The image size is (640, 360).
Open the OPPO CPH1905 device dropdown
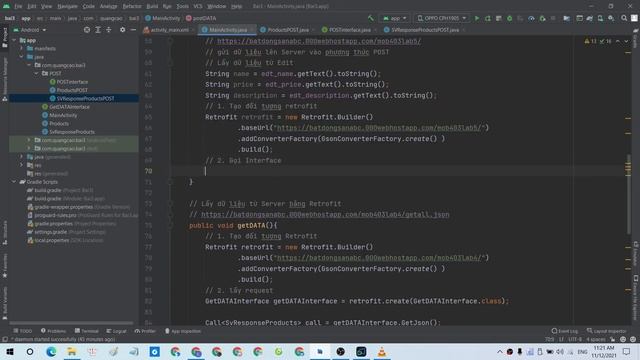point(441,18)
